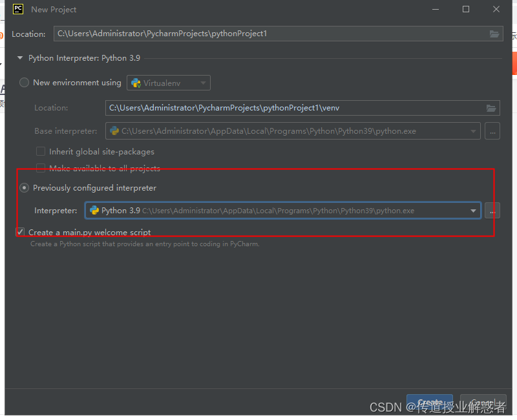Collapse the Python Interpreter section

coord(20,58)
